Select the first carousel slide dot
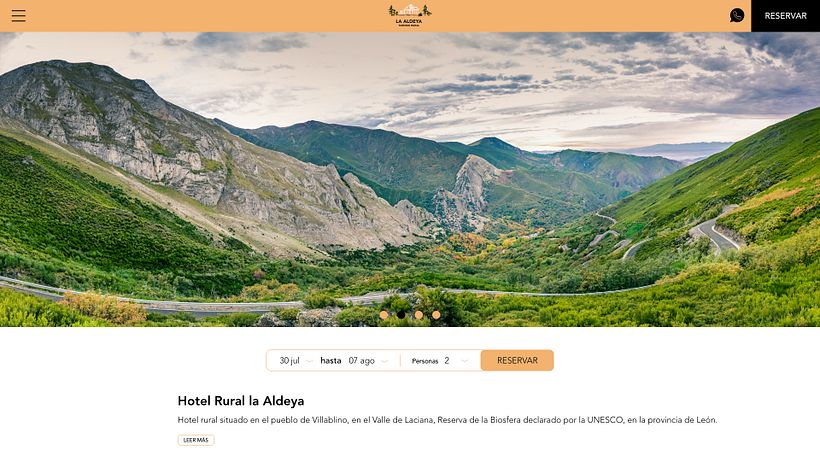820x461 pixels. point(384,315)
